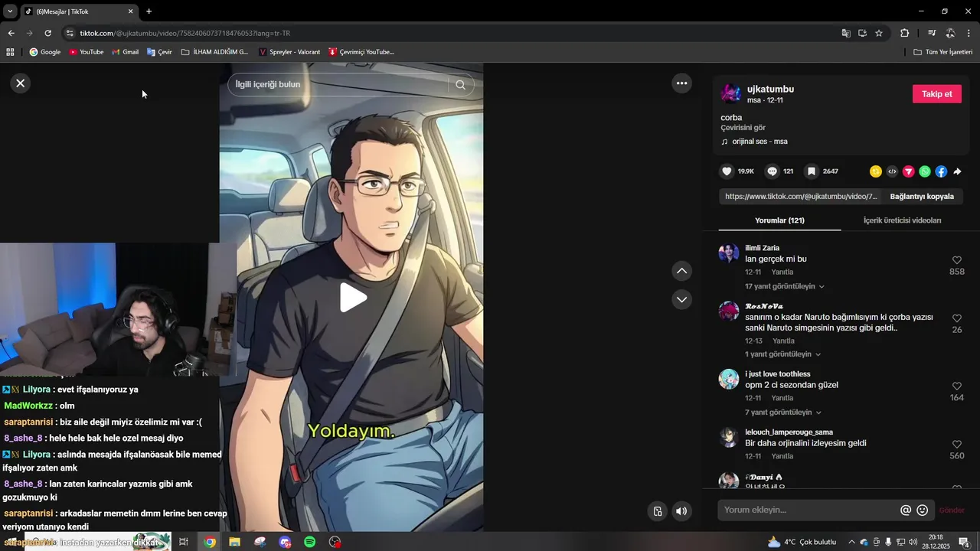See translation via Çevirisini gör
This screenshot has height=551, width=980.
tap(743, 128)
